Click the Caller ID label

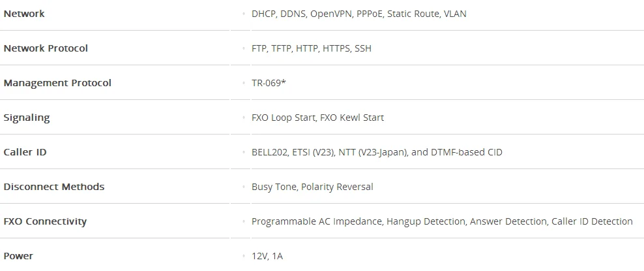coord(25,152)
